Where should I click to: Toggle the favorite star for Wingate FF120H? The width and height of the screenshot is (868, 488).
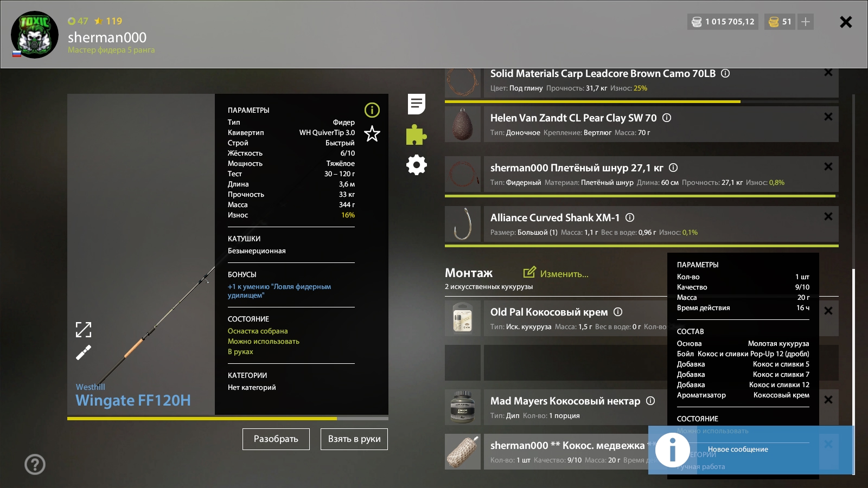tap(372, 133)
